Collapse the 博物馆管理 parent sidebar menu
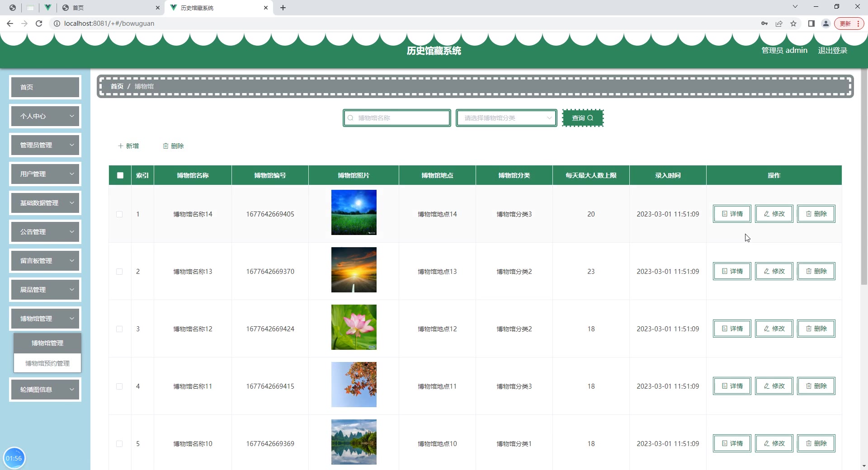Image resolution: width=868 pixels, height=470 pixels. pos(45,319)
